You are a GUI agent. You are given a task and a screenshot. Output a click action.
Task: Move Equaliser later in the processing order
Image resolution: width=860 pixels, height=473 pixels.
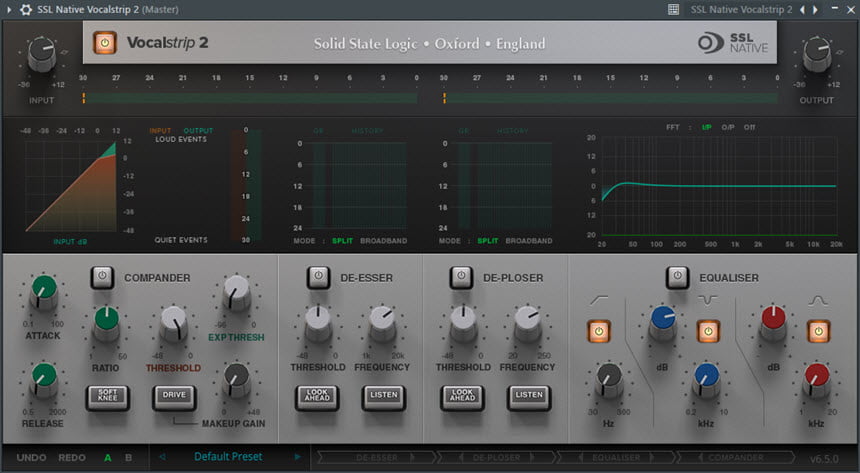(x=652, y=457)
